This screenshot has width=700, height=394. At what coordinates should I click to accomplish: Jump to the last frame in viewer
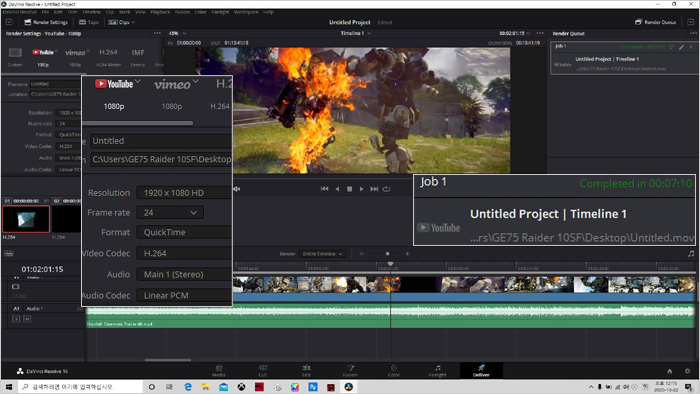click(374, 189)
